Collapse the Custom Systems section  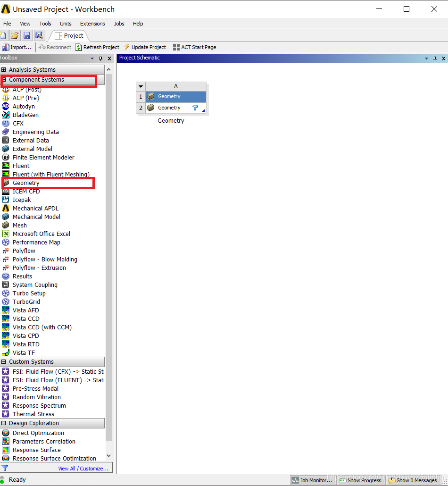coord(4,362)
